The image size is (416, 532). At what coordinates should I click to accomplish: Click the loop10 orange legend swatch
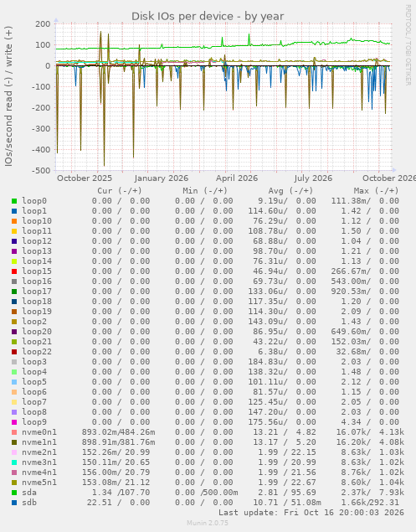[14, 221]
